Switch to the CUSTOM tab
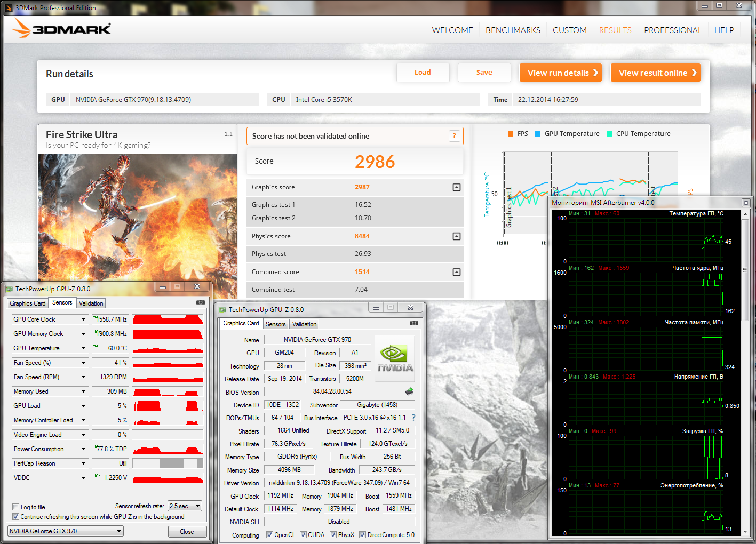 click(x=570, y=30)
